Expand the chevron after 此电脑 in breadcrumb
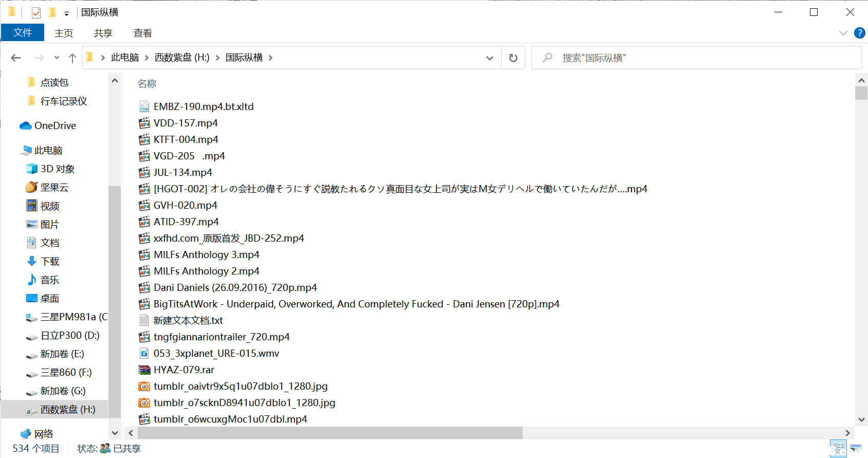 point(147,58)
